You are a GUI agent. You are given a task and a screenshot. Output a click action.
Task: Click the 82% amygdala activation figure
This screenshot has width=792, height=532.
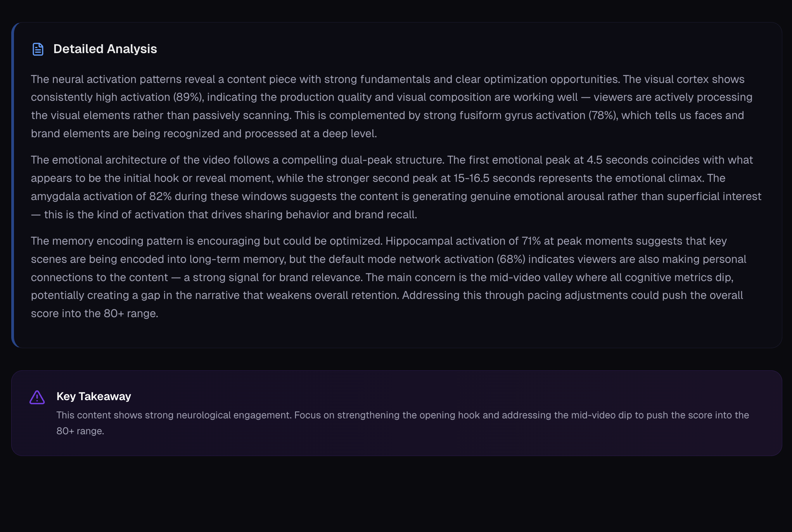(x=160, y=196)
